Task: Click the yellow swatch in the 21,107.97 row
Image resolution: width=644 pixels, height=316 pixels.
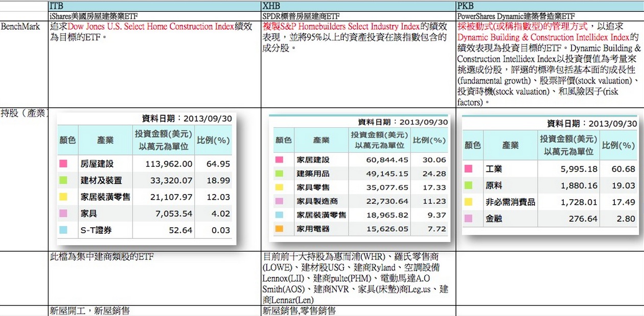Action: 64,197
